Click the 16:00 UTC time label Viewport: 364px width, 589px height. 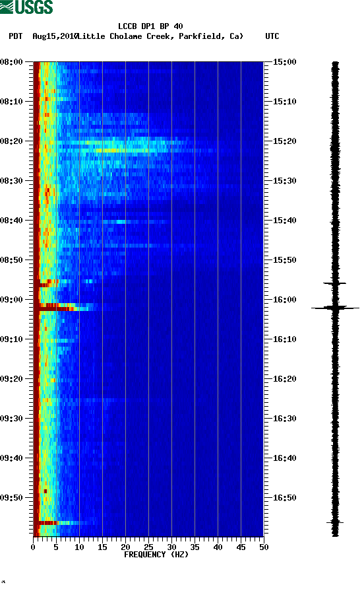pos(284,300)
